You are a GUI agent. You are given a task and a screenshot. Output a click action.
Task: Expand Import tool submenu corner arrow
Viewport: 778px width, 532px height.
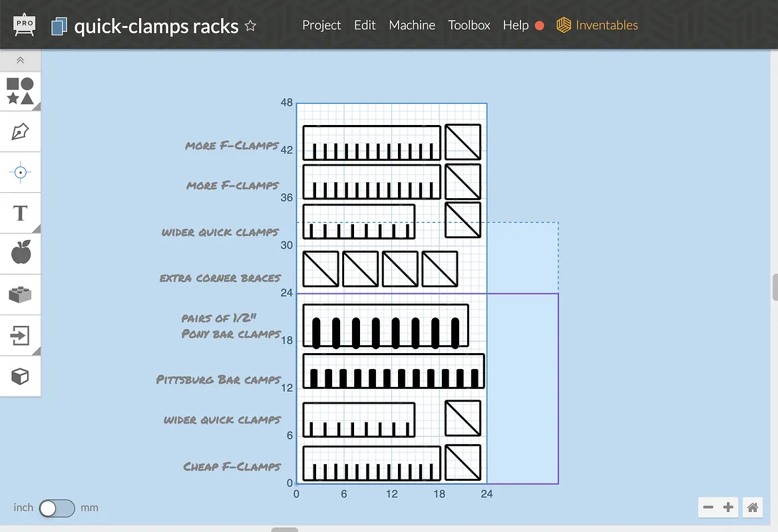37,351
